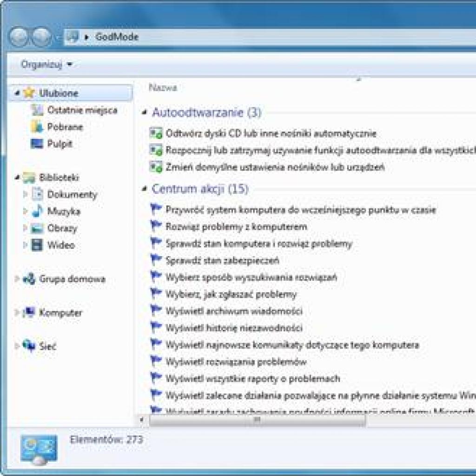The width and height of the screenshot is (476, 476).
Task: Click the GodMode icon in details pane
Action: [39, 450]
